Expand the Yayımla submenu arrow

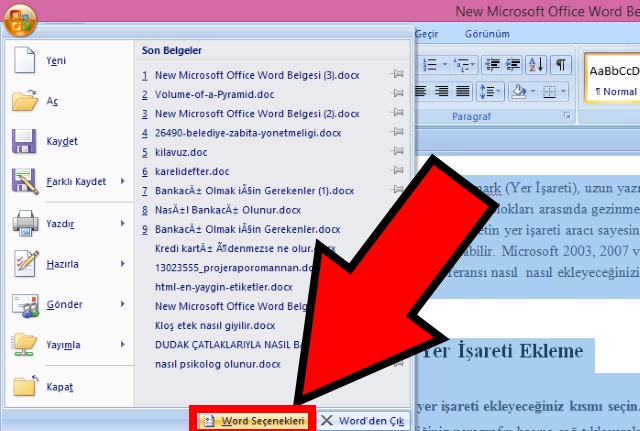click(x=123, y=344)
